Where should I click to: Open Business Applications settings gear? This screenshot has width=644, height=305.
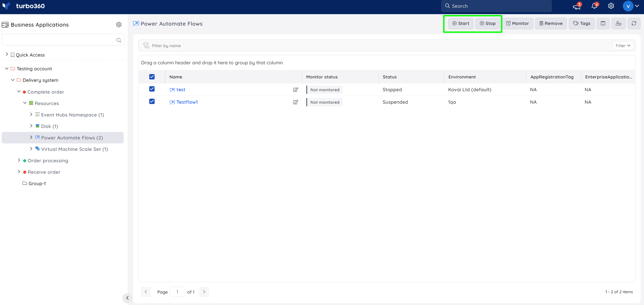119,25
